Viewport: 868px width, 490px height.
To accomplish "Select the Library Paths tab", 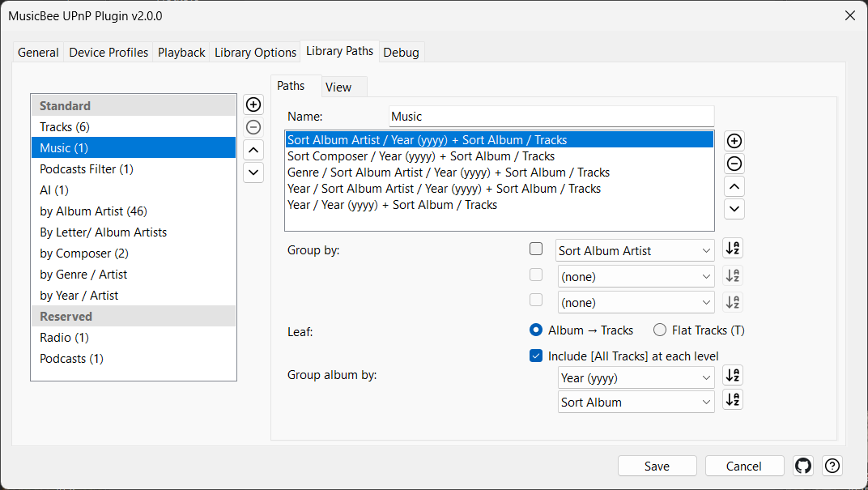I will tap(340, 51).
